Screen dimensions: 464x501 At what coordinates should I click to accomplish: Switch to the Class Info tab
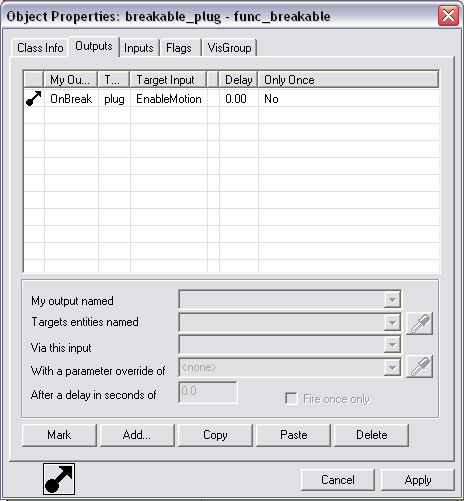[x=40, y=48]
